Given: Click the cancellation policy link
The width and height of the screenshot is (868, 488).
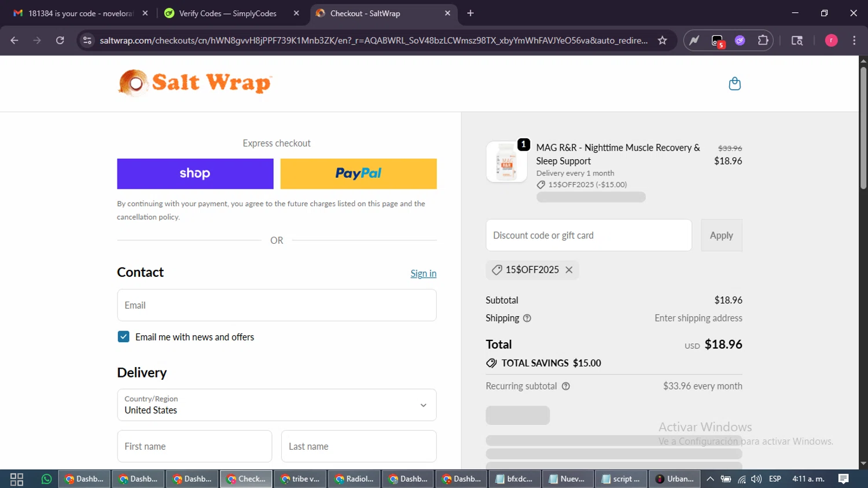Looking at the screenshot, I should [148, 217].
